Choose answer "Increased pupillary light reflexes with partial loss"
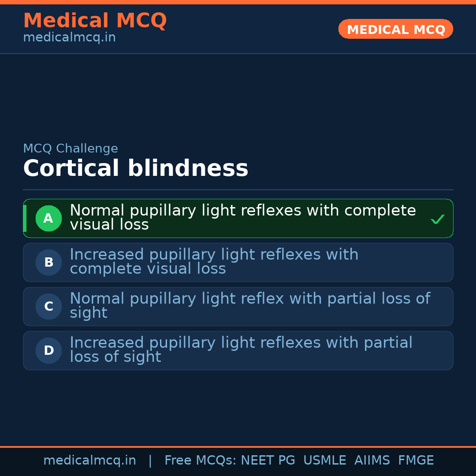This screenshot has height=476, width=476. [241, 350]
